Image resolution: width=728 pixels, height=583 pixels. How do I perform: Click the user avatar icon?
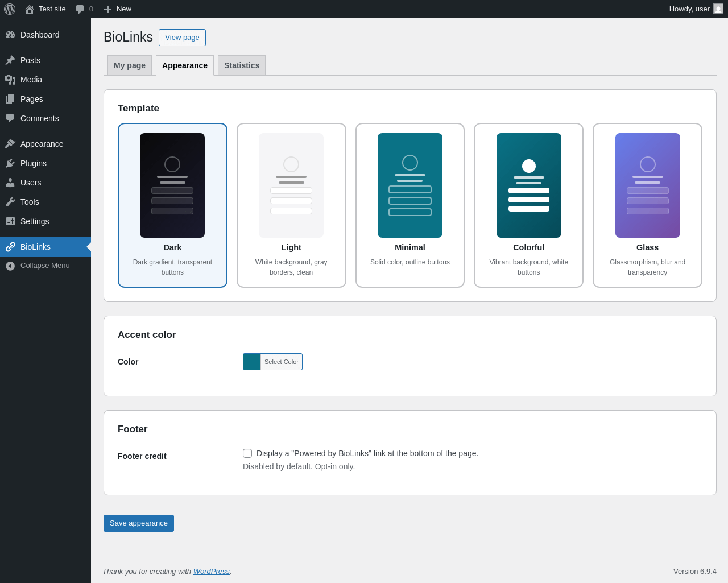click(718, 9)
